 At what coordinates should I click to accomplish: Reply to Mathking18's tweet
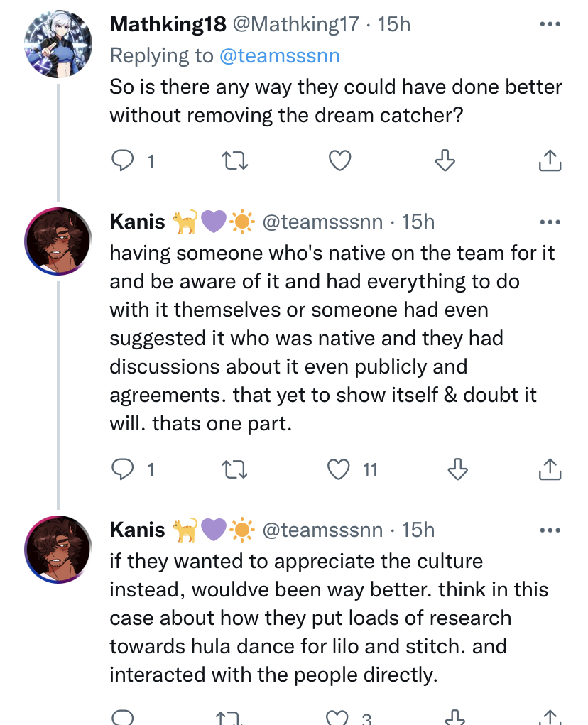(123, 161)
